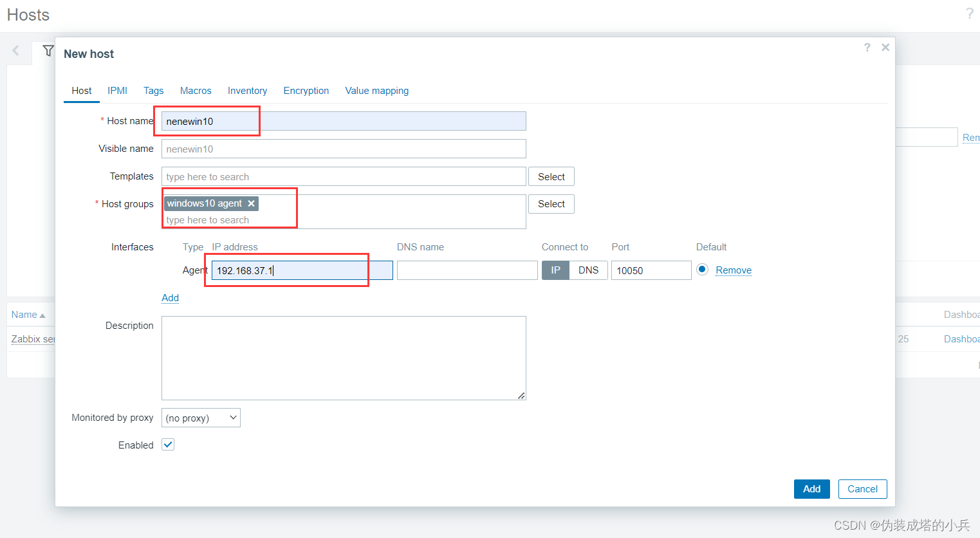The width and height of the screenshot is (980, 538).
Task: Close the New host dialog
Action: click(x=885, y=47)
